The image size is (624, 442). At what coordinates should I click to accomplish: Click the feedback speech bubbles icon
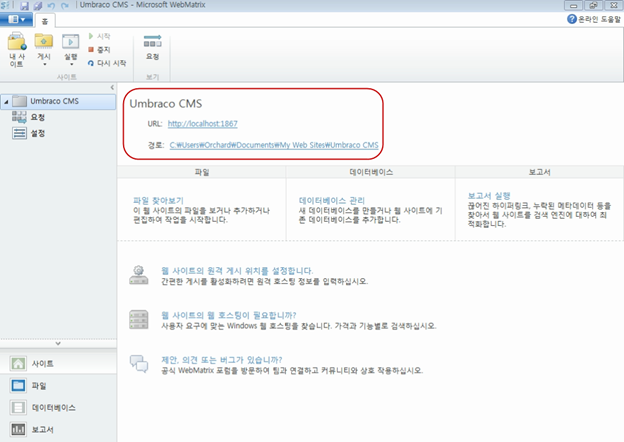[139, 364]
